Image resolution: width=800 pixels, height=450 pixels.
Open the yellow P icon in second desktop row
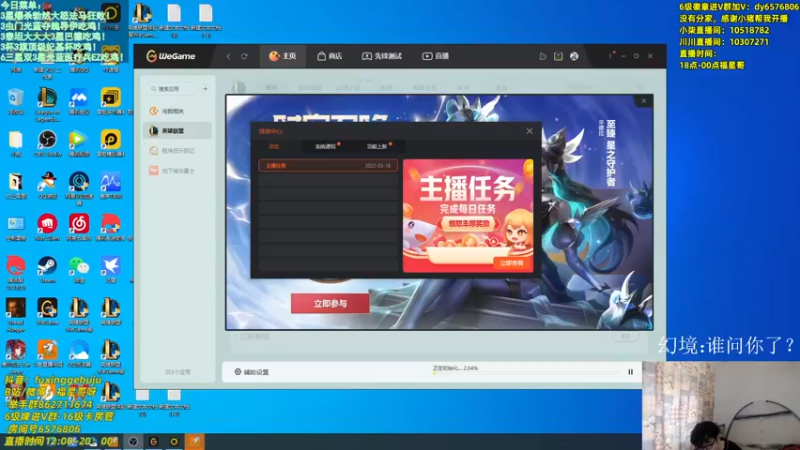click(x=110, y=143)
